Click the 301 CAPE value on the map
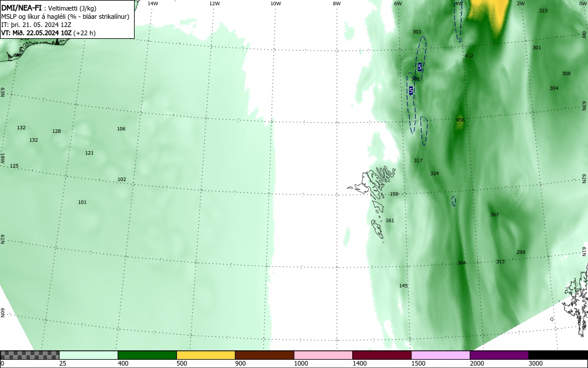This screenshot has width=588, height=368. (x=537, y=48)
